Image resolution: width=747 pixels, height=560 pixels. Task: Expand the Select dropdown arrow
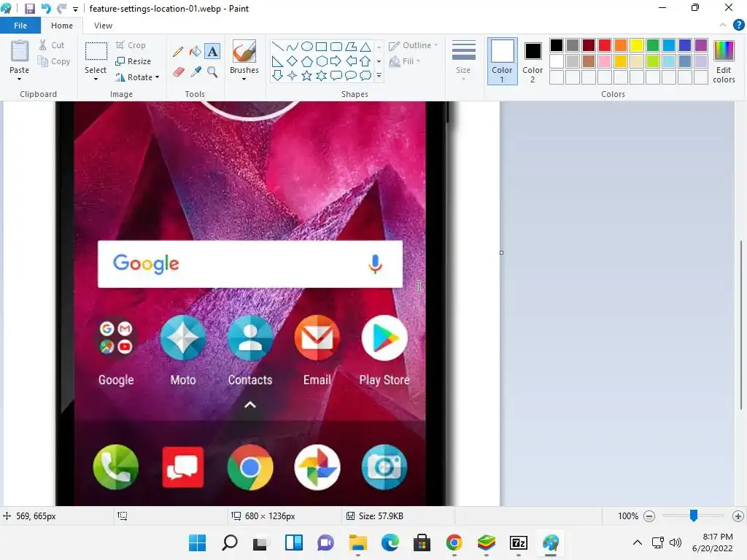pyautogui.click(x=96, y=79)
